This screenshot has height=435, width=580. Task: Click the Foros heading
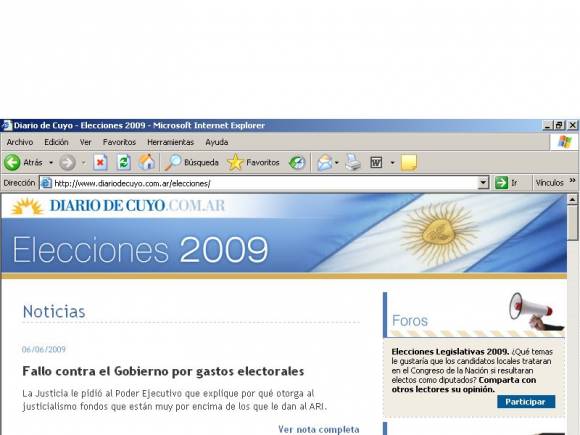point(409,320)
